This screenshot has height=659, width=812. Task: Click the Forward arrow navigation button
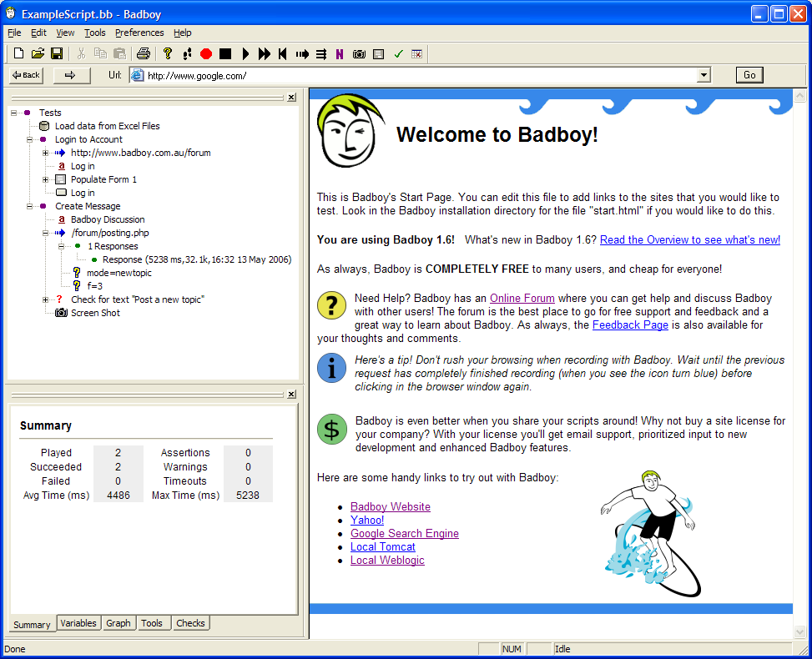[70, 75]
